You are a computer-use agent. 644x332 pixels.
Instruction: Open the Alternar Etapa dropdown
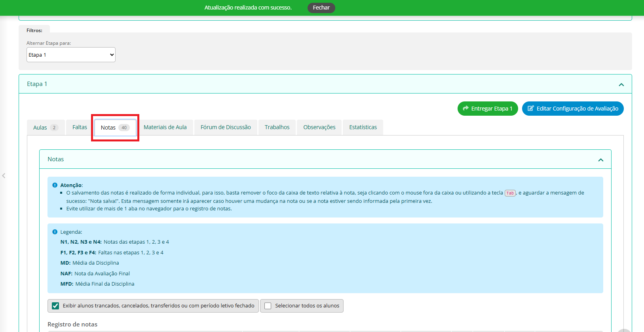click(71, 55)
